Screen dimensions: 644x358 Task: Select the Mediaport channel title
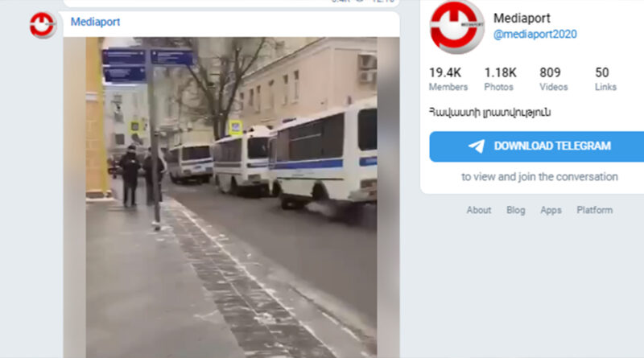(x=522, y=18)
